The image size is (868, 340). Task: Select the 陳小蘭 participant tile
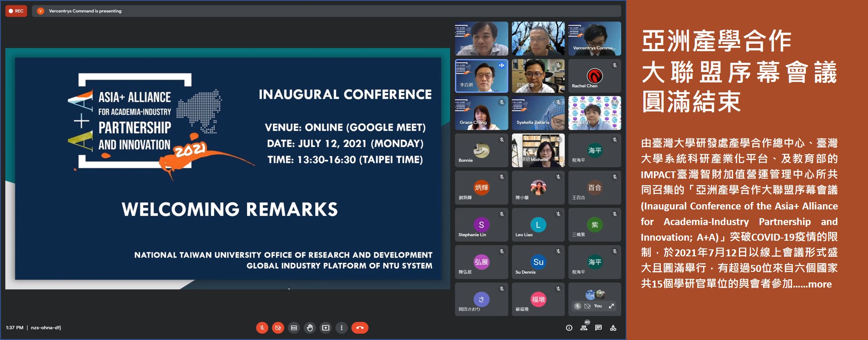coord(538,188)
